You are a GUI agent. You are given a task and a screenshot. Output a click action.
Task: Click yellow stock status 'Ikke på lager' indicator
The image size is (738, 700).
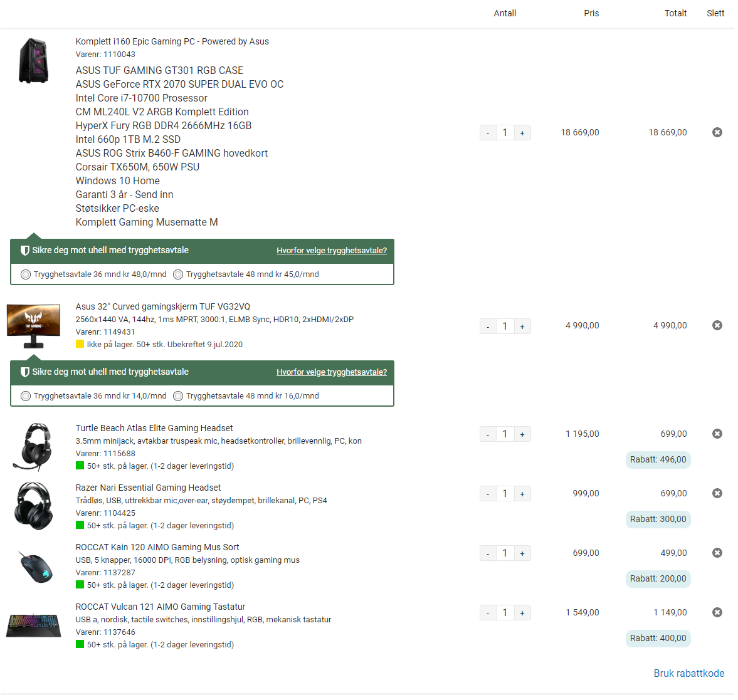coord(80,344)
